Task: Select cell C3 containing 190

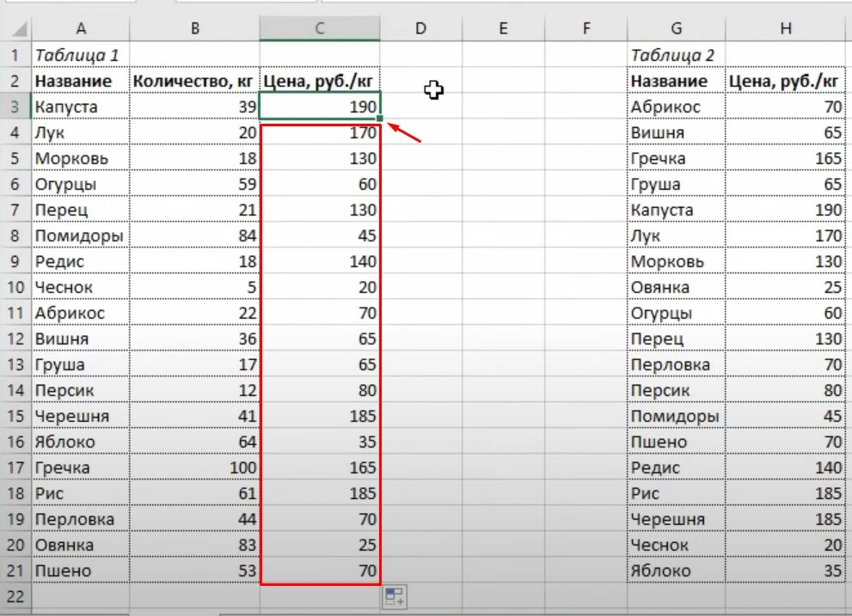Action: coord(319,107)
